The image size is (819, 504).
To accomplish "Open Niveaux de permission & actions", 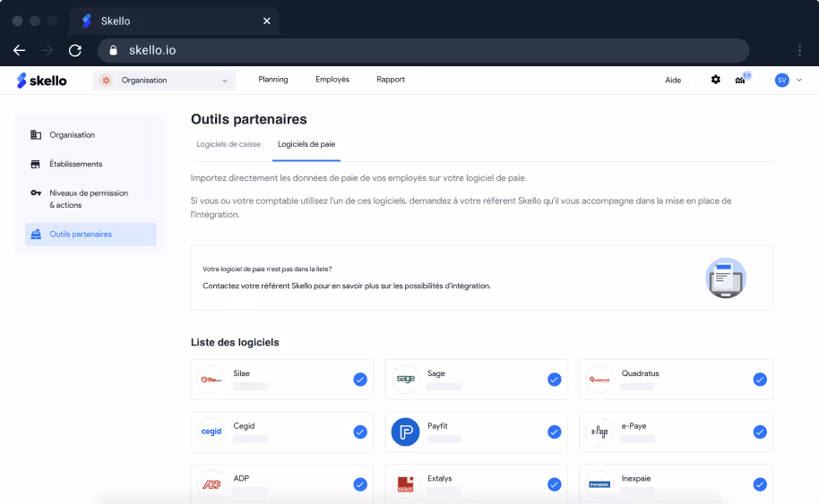I will [91, 199].
